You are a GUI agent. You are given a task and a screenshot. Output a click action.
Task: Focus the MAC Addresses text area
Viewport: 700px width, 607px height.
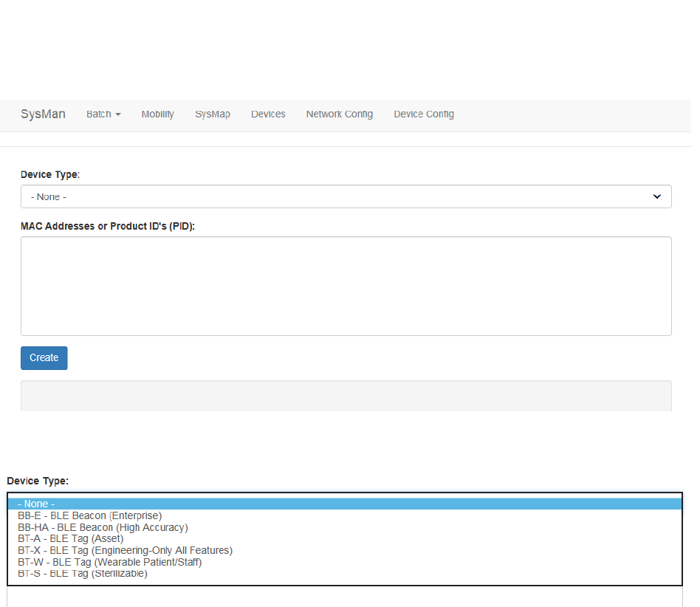click(346, 286)
